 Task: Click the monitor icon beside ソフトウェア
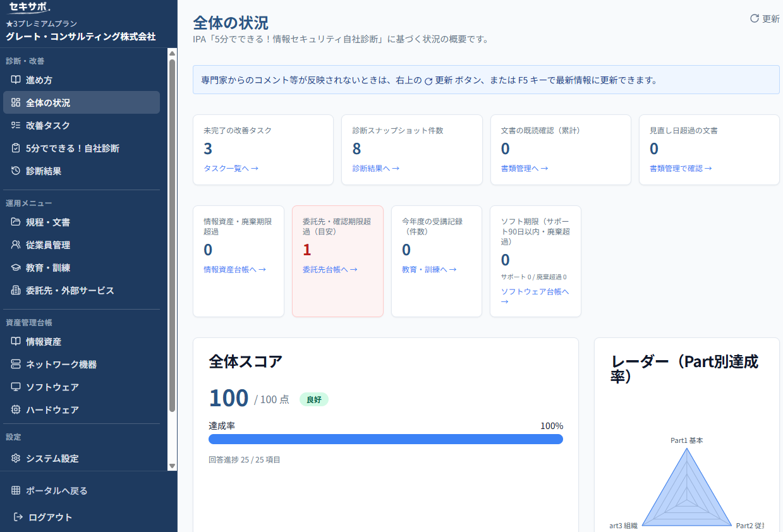click(16, 387)
